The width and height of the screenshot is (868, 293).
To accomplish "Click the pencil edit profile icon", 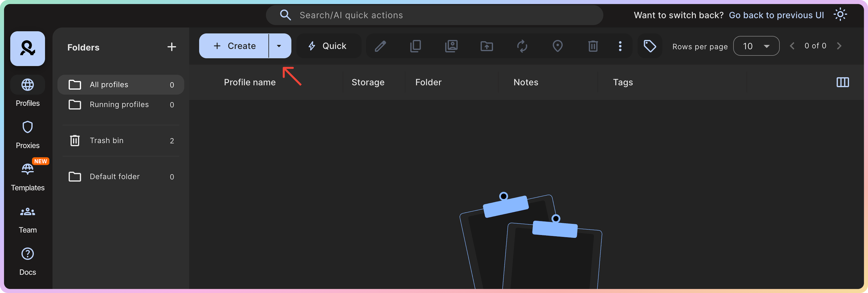I will click(x=380, y=46).
